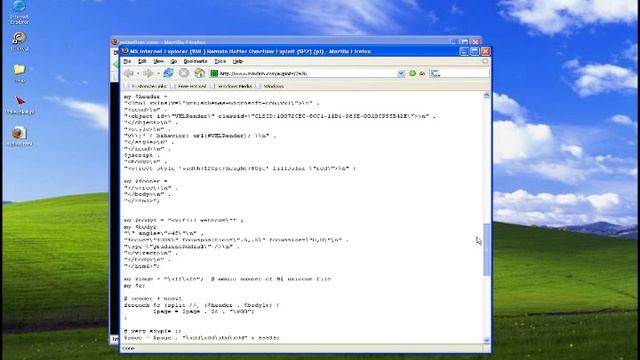
Task: Click the green site icon in address bar
Action: pyautogui.click(x=214, y=73)
